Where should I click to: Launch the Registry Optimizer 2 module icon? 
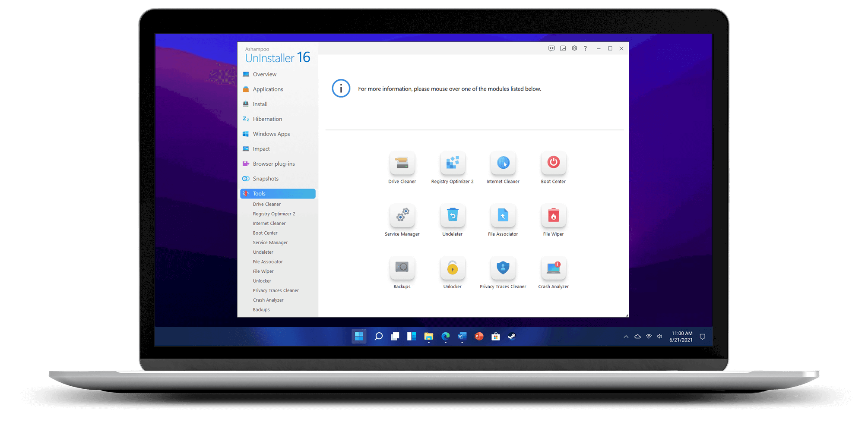pyautogui.click(x=452, y=163)
